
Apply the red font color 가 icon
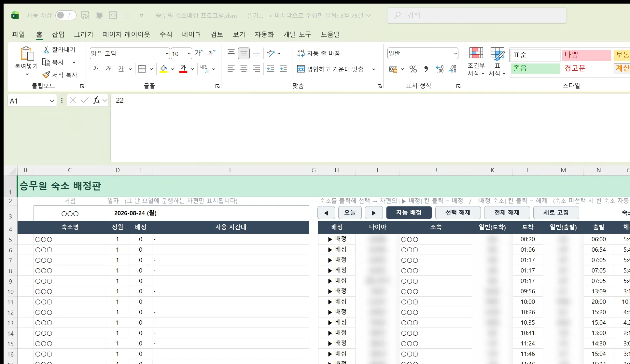point(183,69)
